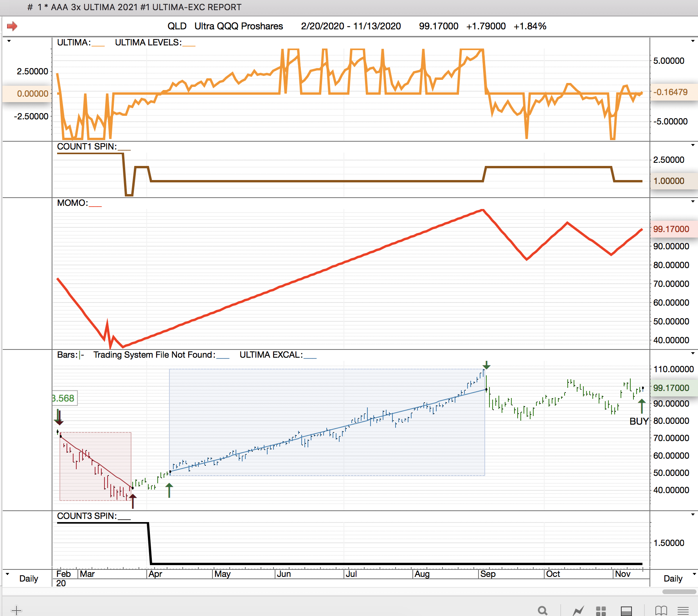Open the magnifier search tool
The width and height of the screenshot is (698, 616).
point(542,610)
